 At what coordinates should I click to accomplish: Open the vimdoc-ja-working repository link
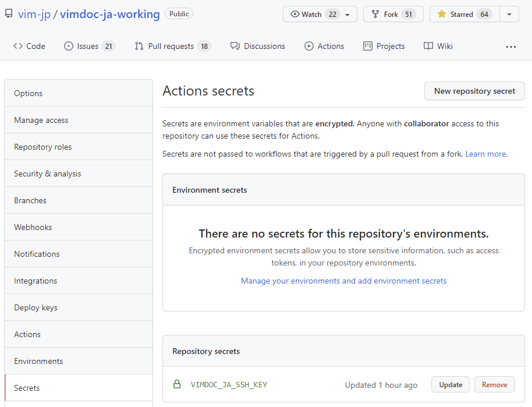point(109,14)
